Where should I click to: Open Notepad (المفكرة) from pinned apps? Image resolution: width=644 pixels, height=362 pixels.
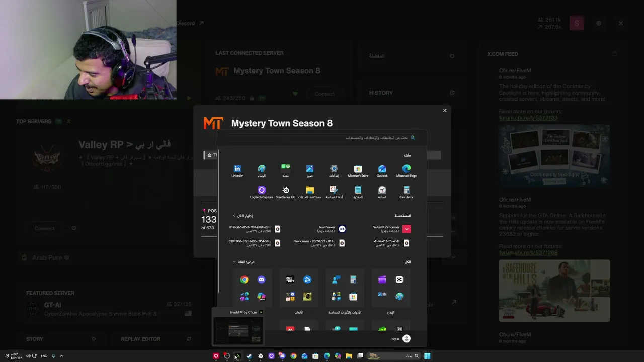coord(358,192)
